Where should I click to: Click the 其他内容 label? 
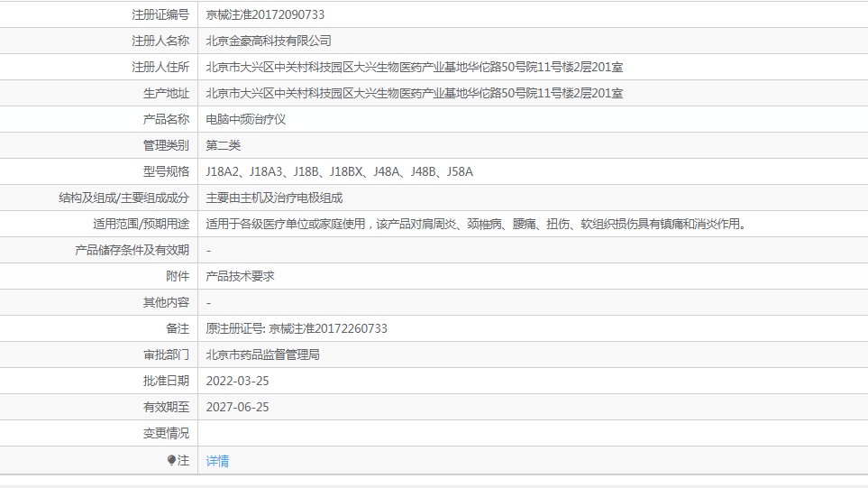click(166, 302)
